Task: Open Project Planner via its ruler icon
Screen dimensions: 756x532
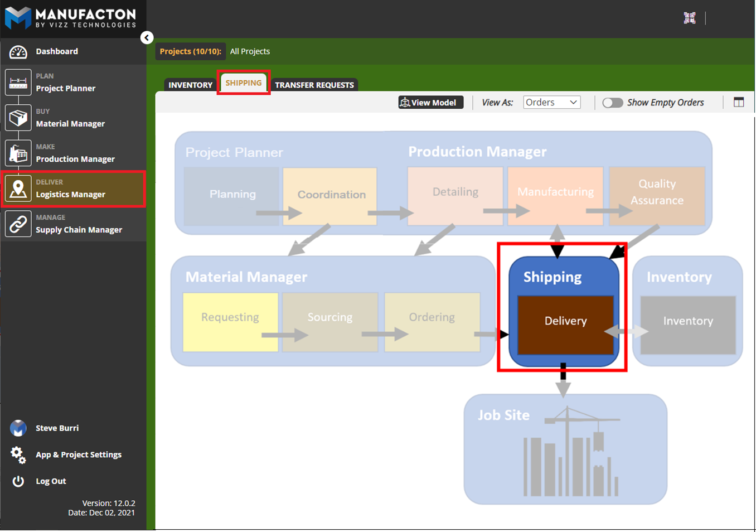Action: pos(18,83)
